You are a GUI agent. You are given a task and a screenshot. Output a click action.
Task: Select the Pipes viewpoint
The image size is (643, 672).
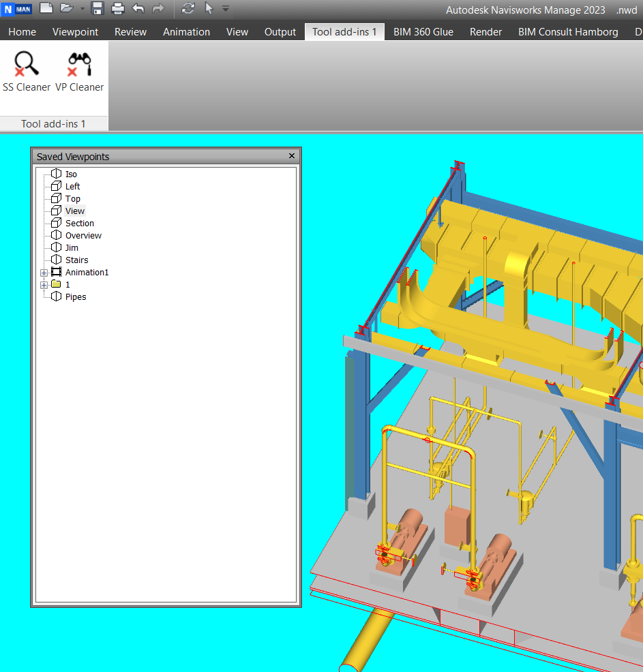[75, 297]
